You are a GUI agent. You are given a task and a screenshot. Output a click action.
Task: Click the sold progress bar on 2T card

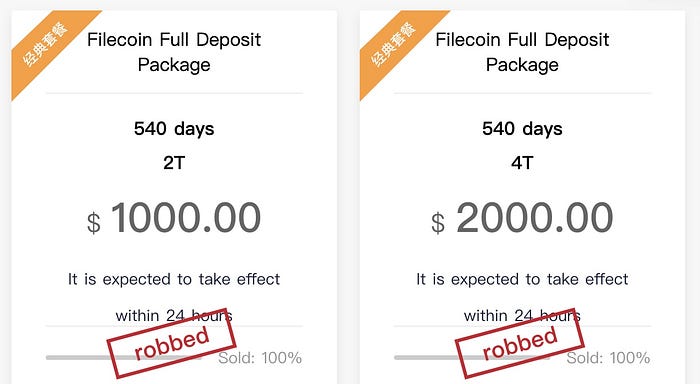pos(124,358)
